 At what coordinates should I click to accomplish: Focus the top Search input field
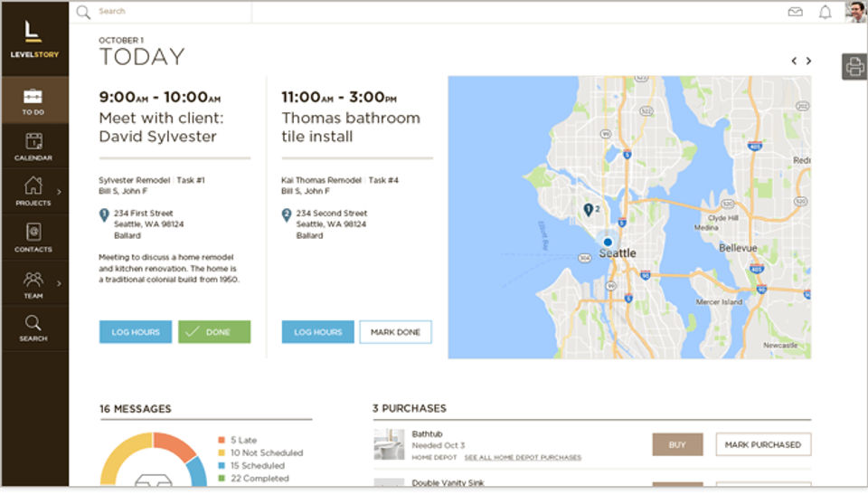[x=173, y=12]
